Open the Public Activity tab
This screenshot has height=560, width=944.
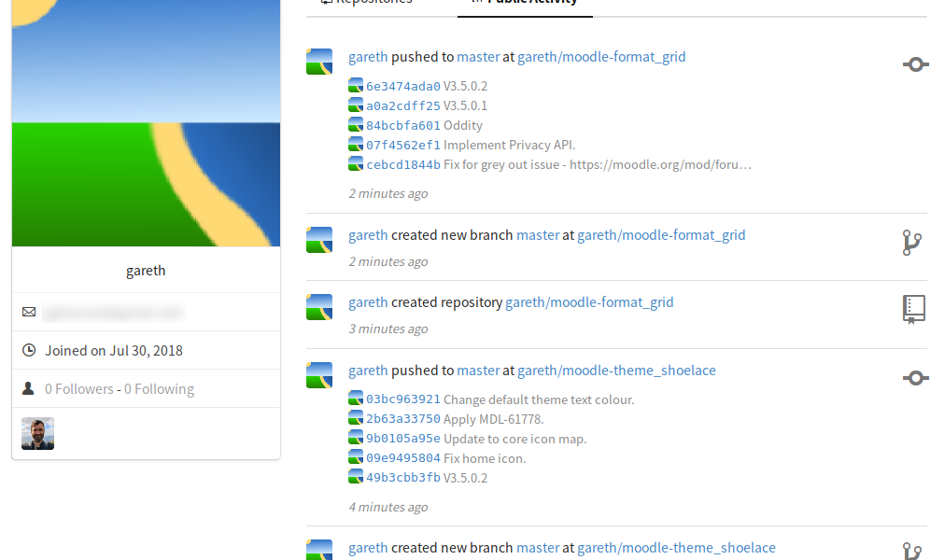click(525, 3)
